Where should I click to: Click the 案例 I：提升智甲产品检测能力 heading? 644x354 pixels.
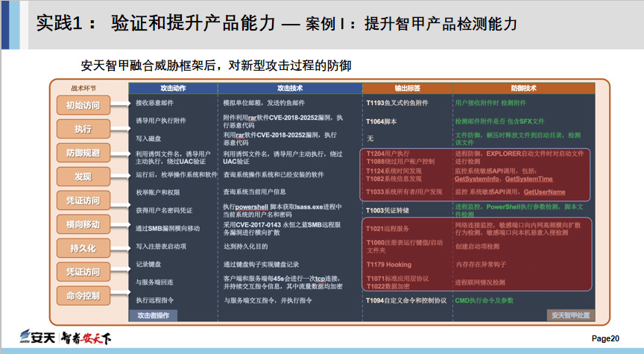point(411,24)
